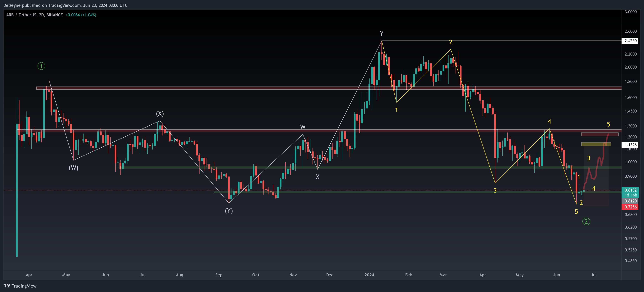This screenshot has height=292, width=644.
Task: Click the white X label near December
Action: click(317, 177)
